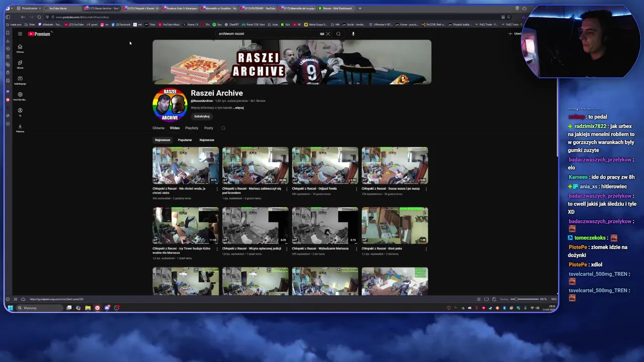
Task: Open 'Icy Tower buduje łóżko wodne' thumbnail
Action: [x=186, y=225]
